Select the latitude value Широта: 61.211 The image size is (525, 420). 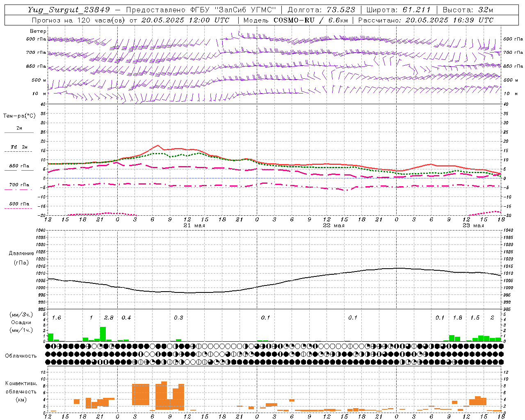(x=398, y=10)
